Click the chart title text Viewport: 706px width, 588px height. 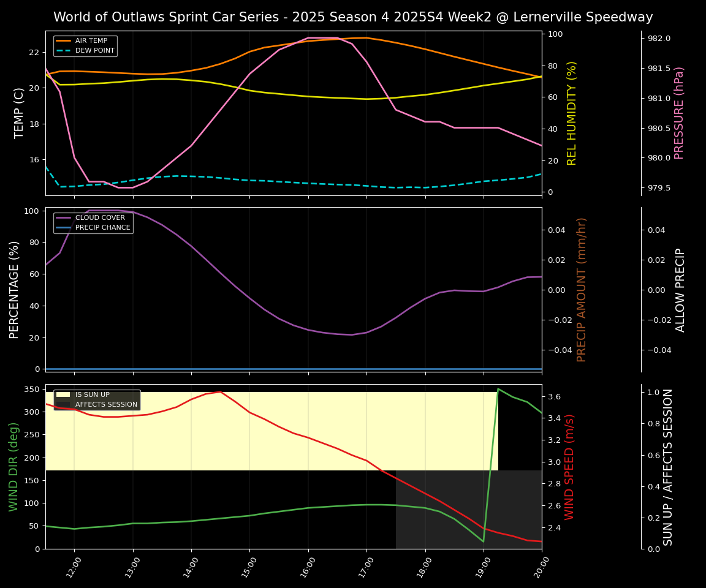pos(353,17)
